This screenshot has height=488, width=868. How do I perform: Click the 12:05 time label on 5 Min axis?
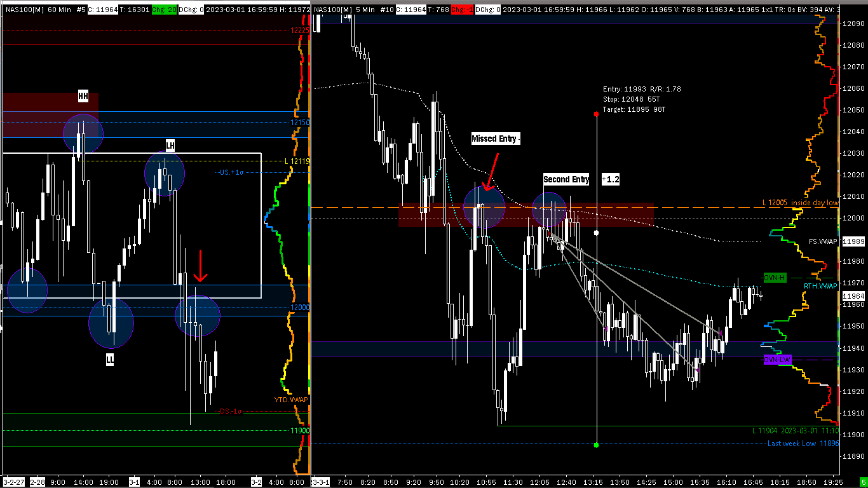pyautogui.click(x=540, y=482)
